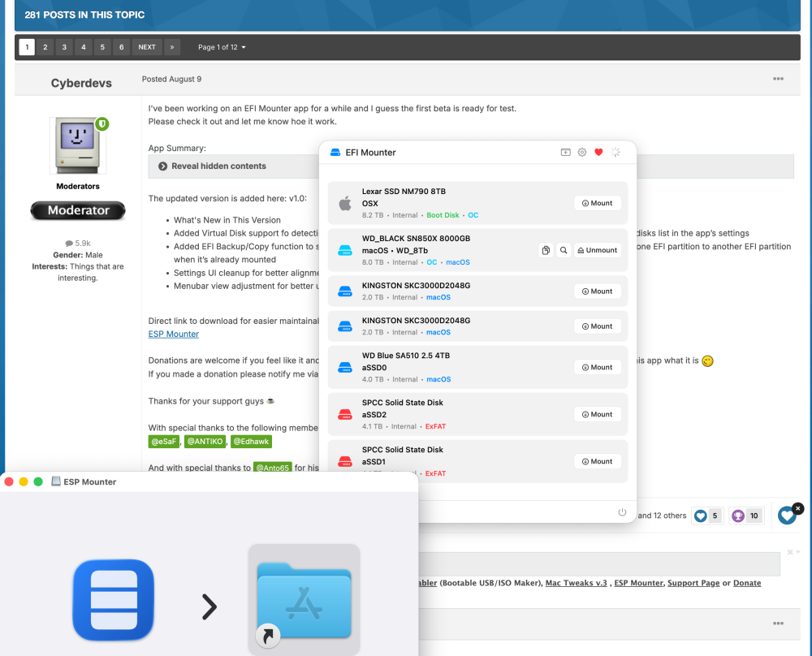Click the red heart donate icon
The image size is (812, 656).
(x=598, y=152)
